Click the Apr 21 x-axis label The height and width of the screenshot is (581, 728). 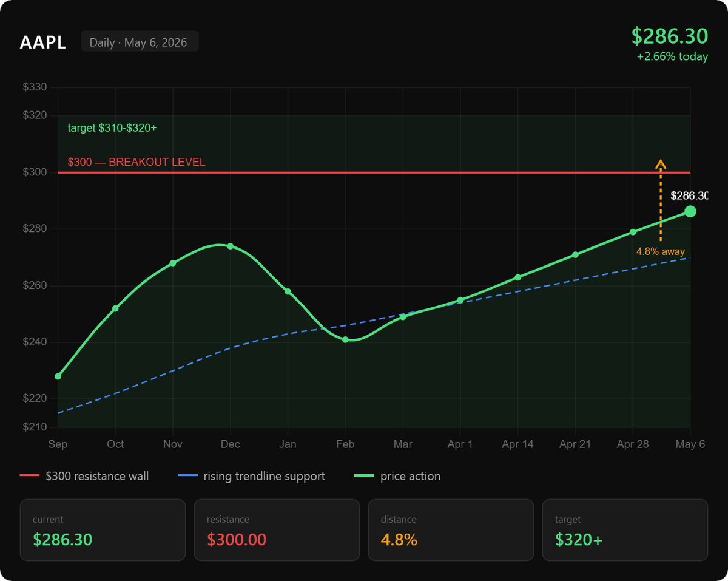[575, 444]
